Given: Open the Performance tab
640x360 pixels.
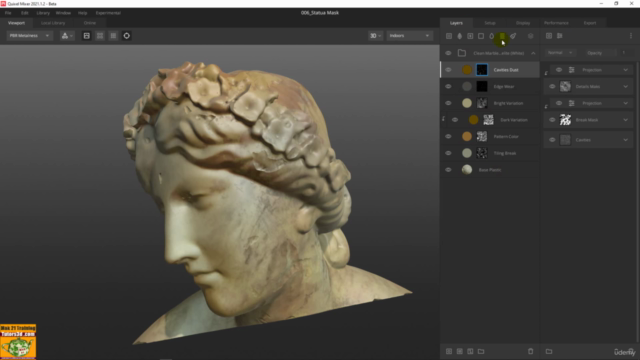Looking at the screenshot, I should click(x=556, y=23).
